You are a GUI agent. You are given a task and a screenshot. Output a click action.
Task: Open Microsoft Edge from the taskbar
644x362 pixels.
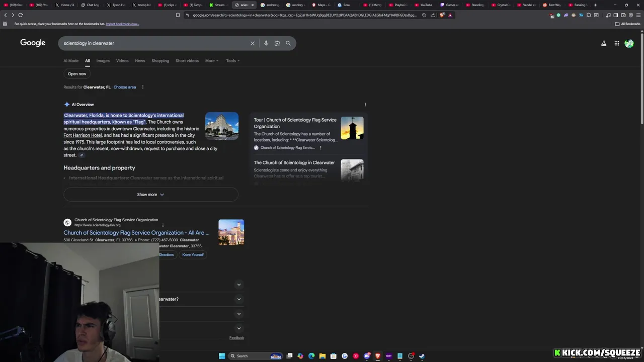[x=311, y=356]
